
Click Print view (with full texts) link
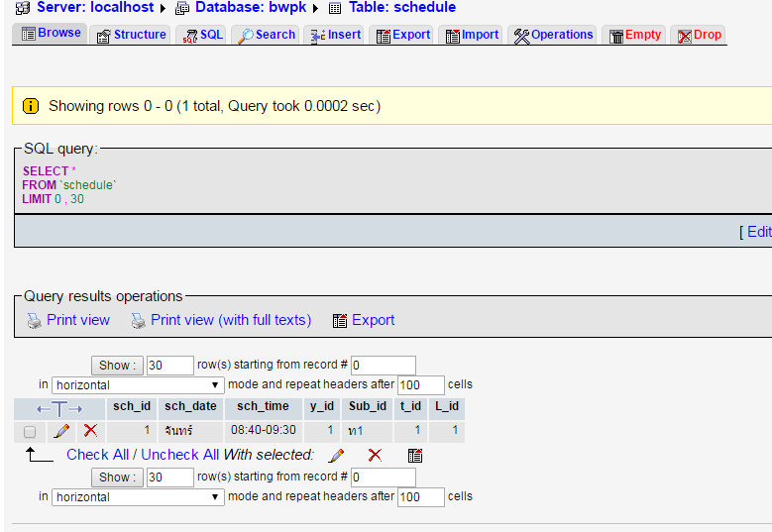[231, 320]
